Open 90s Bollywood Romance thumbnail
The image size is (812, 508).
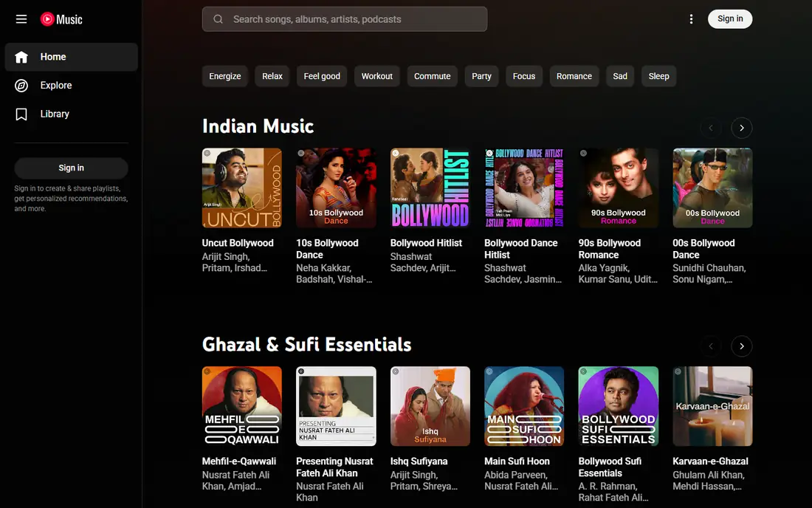619,188
